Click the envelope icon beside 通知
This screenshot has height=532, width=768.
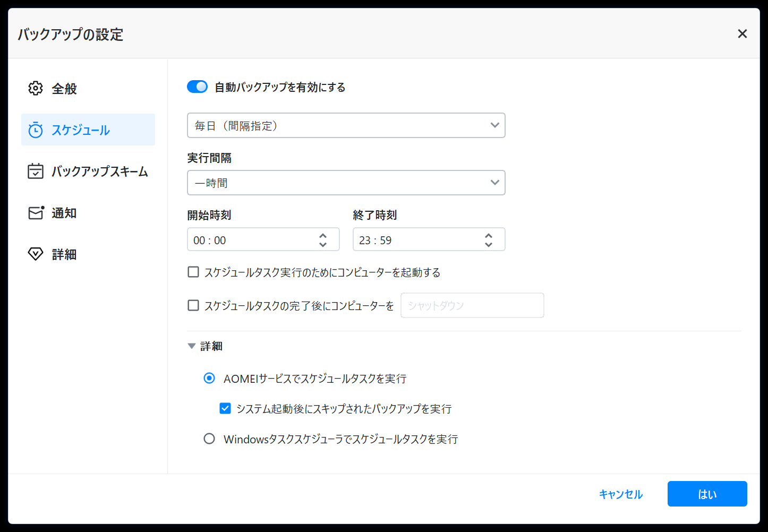click(x=36, y=213)
